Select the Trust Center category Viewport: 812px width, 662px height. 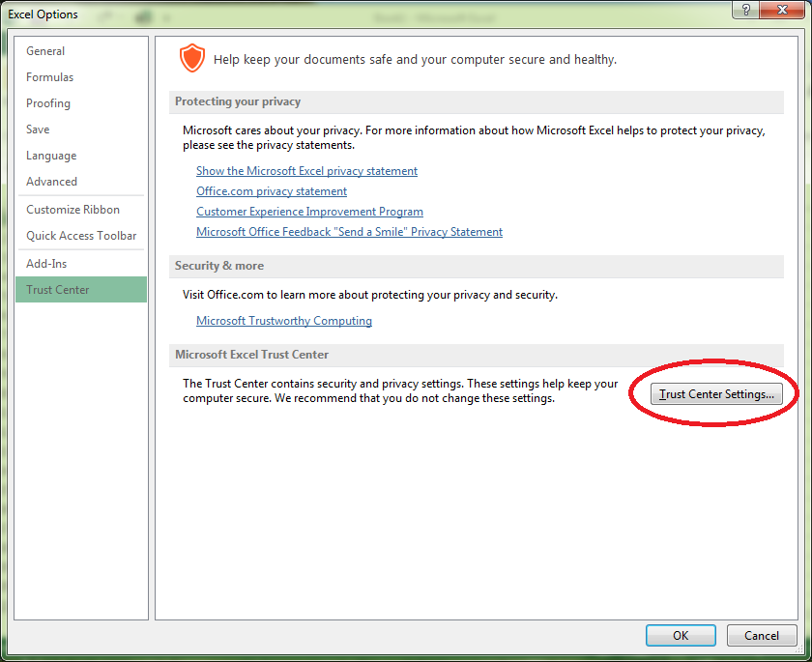pos(81,290)
